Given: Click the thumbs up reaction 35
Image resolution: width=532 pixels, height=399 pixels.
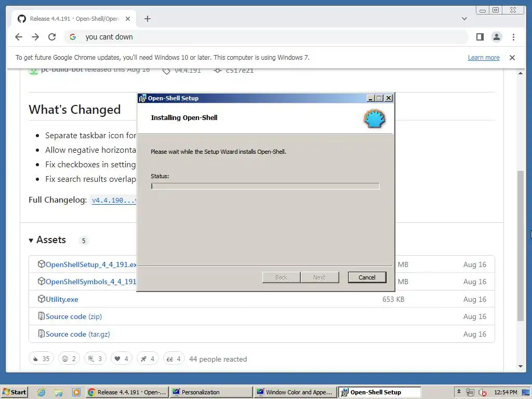Looking at the screenshot, I should click(41, 358).
